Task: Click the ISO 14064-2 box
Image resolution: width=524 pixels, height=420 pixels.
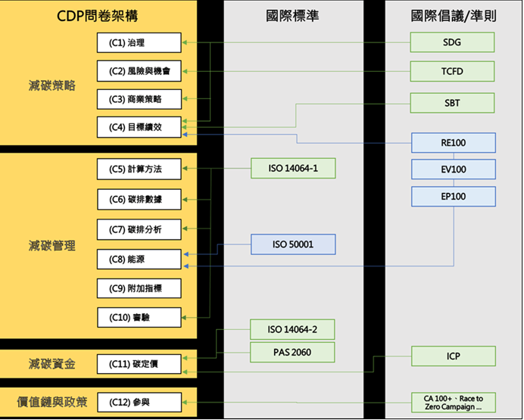Action: [292, 329]
